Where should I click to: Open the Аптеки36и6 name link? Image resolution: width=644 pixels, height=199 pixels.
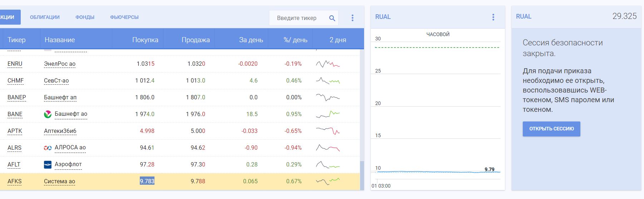pos(60,131)
